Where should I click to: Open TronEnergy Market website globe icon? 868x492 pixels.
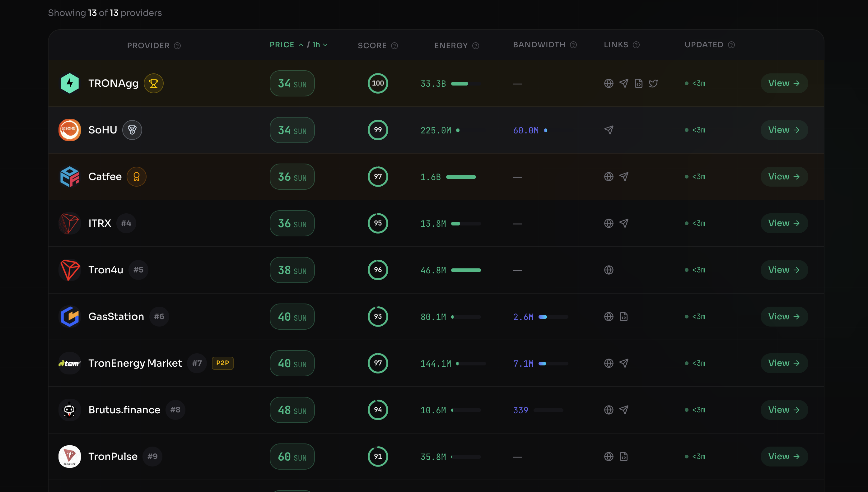click(x=609, y=363)
